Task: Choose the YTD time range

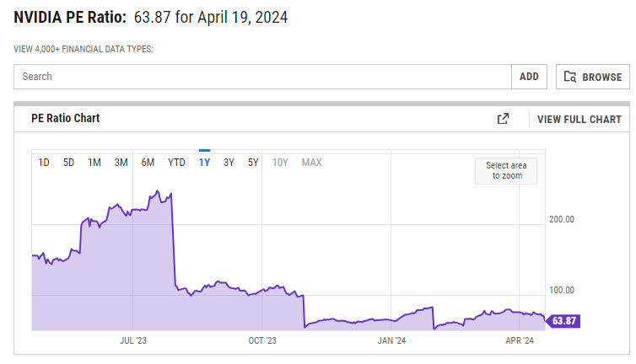Action: [x=176, y=163]
